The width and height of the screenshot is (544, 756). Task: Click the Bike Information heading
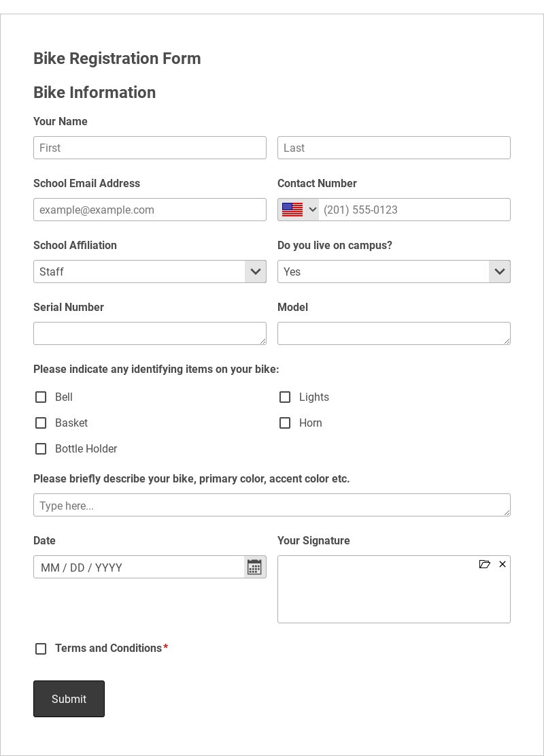click(95, 93)
